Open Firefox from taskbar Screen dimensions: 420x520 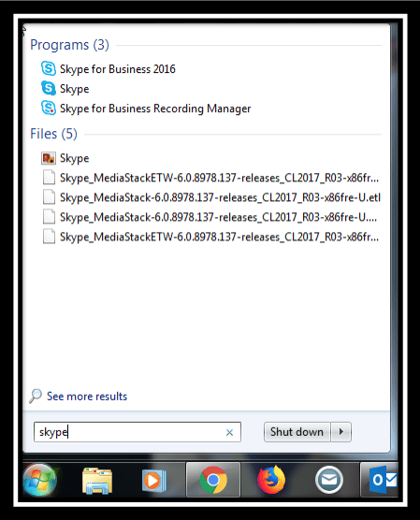pos(271,480)
